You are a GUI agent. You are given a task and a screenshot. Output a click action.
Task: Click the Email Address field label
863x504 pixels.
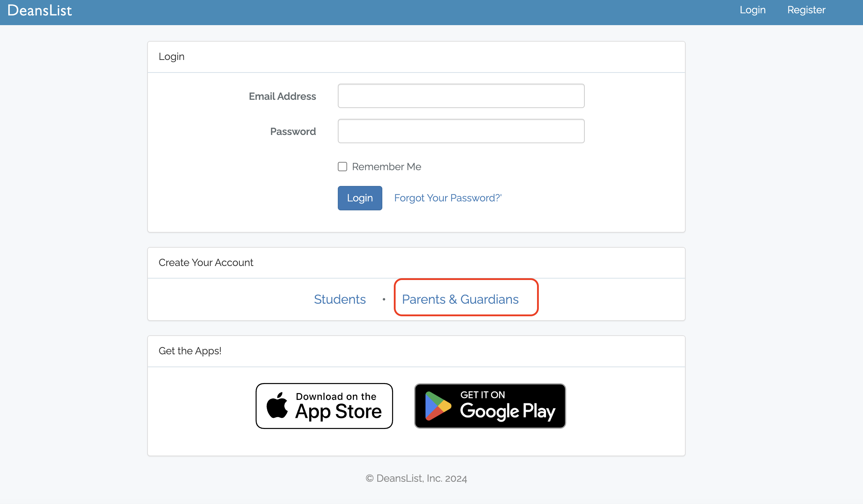282,96
